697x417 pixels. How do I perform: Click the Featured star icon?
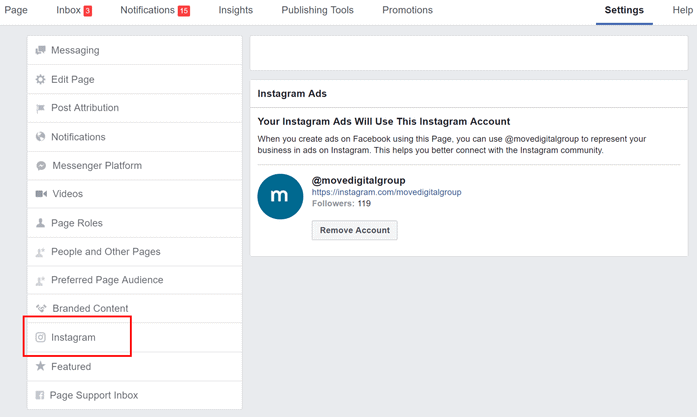tap(40, 366)
